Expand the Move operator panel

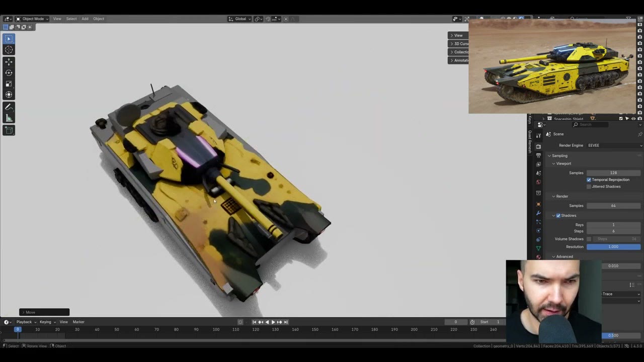click(44, 312)
